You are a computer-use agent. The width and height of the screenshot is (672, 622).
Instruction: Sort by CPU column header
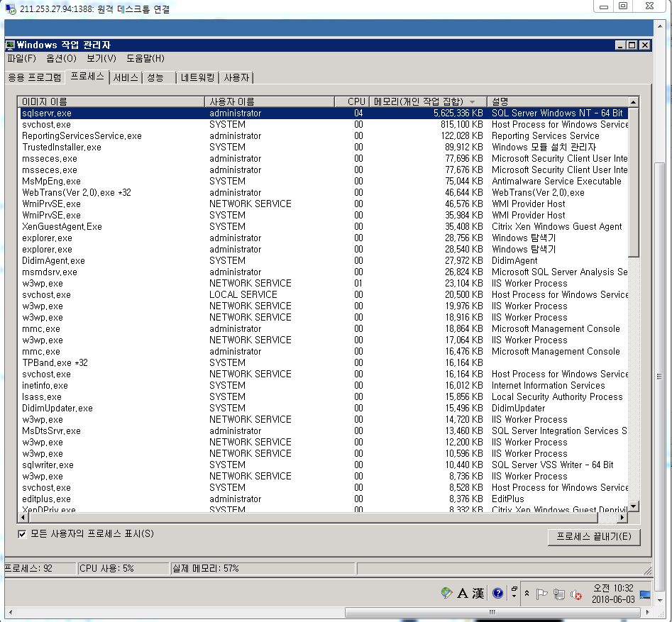[x=351, y=101]
